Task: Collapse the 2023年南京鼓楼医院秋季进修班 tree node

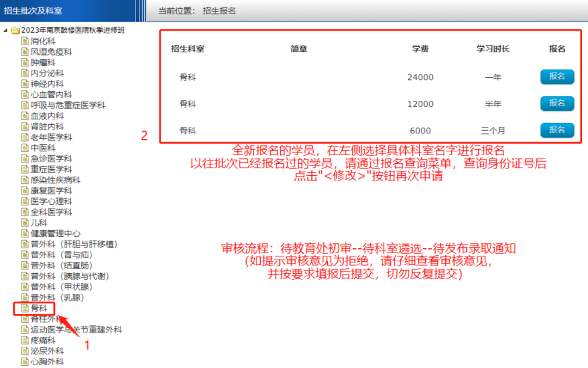Action: (x=5, y=30)
